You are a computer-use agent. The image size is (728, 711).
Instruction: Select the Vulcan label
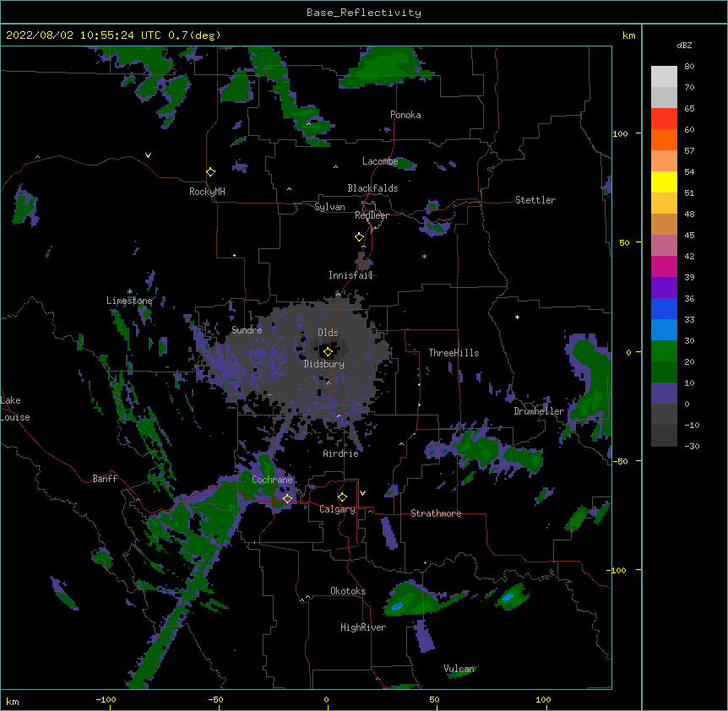(x=459, y=669)
